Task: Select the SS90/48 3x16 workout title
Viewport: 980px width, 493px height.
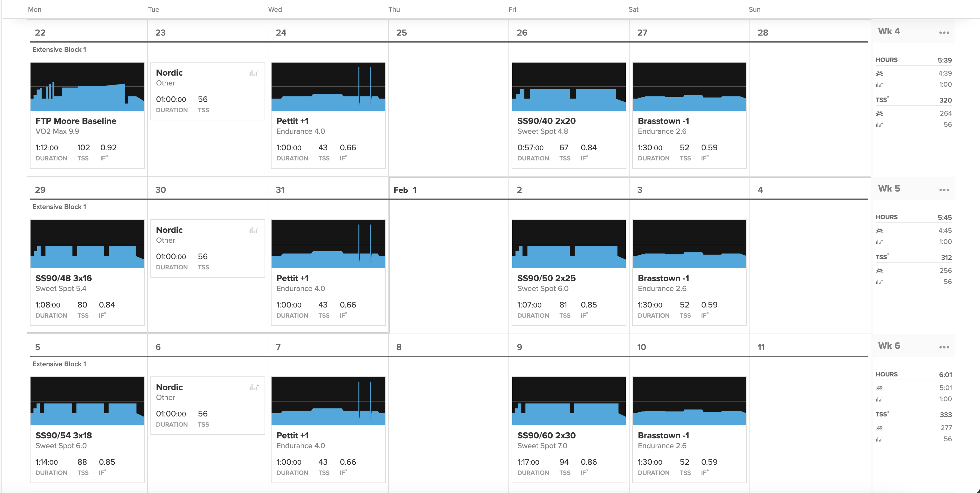Action: coord(64,278)
